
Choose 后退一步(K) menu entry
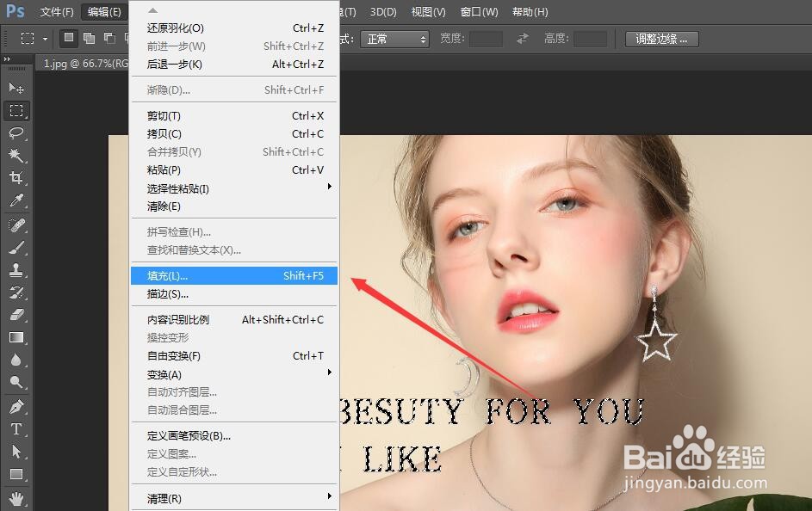[x=234, y=65]
